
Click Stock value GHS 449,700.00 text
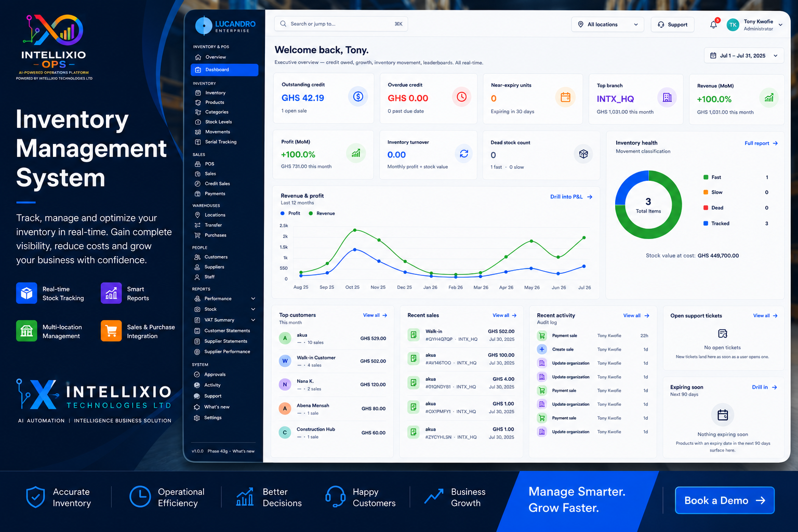coord(692,256)
